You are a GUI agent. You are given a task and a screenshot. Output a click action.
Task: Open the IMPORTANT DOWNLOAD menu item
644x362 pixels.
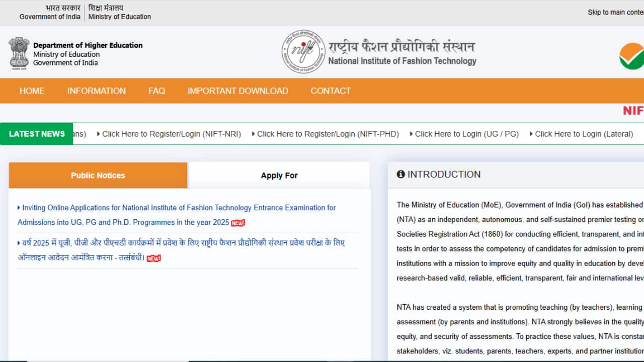237,90
